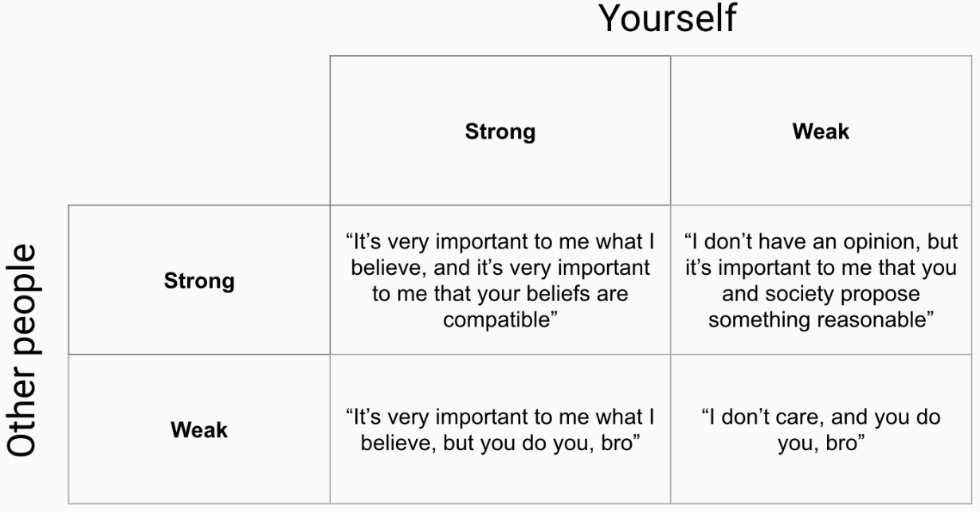Click "it's important to me that you" line
The image size is (980, 513).
coord(821,268)
